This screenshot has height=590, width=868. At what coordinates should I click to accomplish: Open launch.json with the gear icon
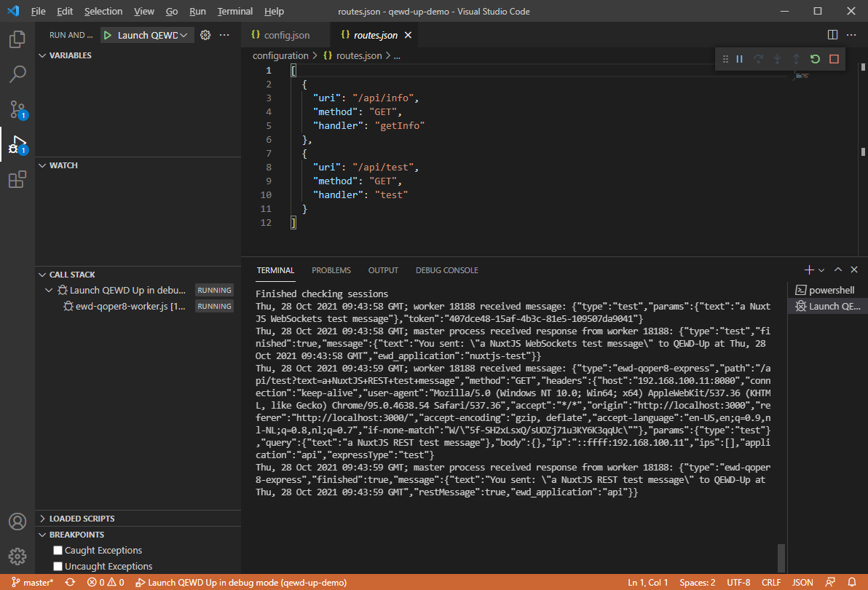point(205,35)
